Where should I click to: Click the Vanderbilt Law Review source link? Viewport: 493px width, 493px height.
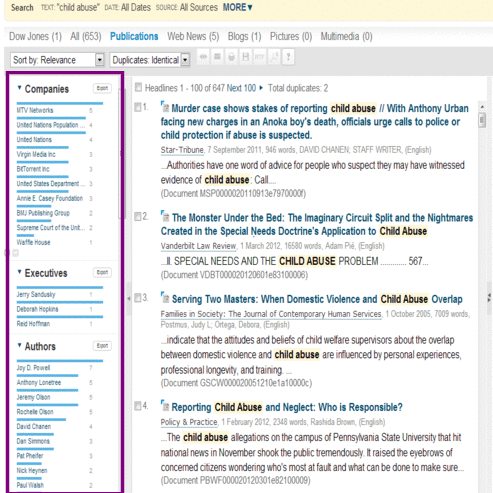[198, 246]
